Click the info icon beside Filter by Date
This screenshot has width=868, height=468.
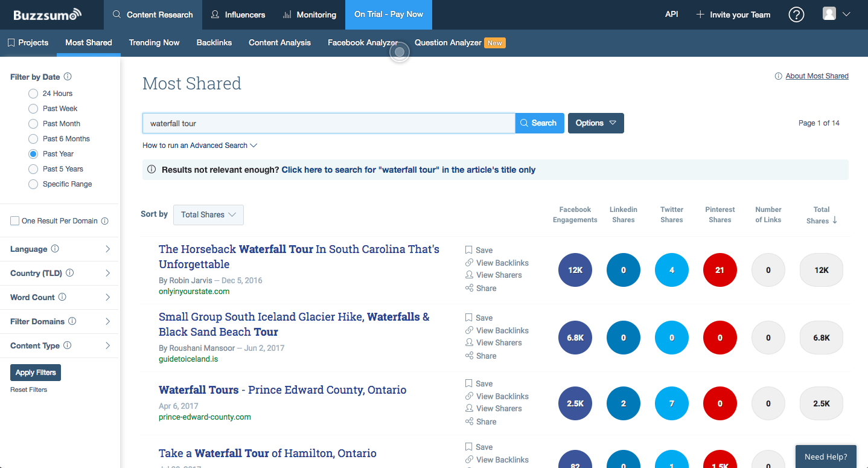click(68, 77)
